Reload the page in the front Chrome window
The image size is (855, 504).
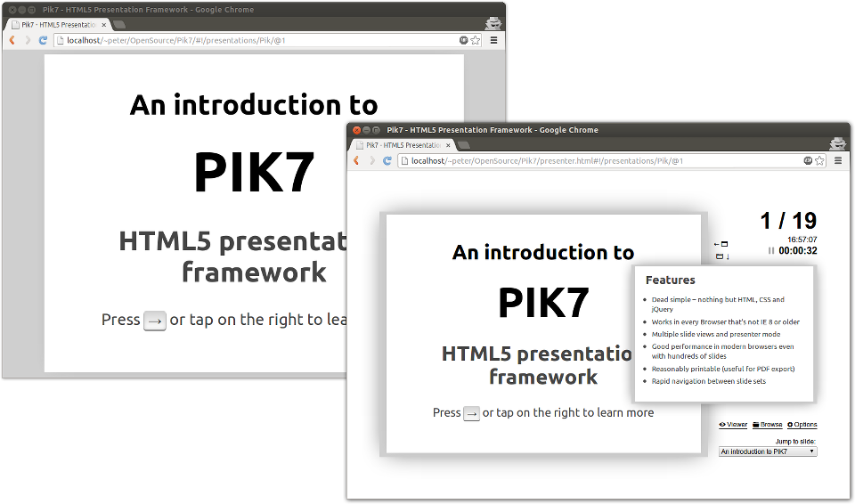pos(387,161)
